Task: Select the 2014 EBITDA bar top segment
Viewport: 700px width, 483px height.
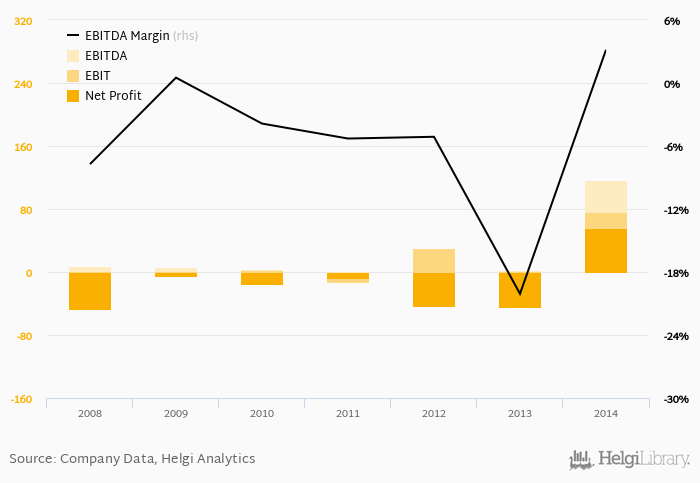Action: tap(606, 197)
